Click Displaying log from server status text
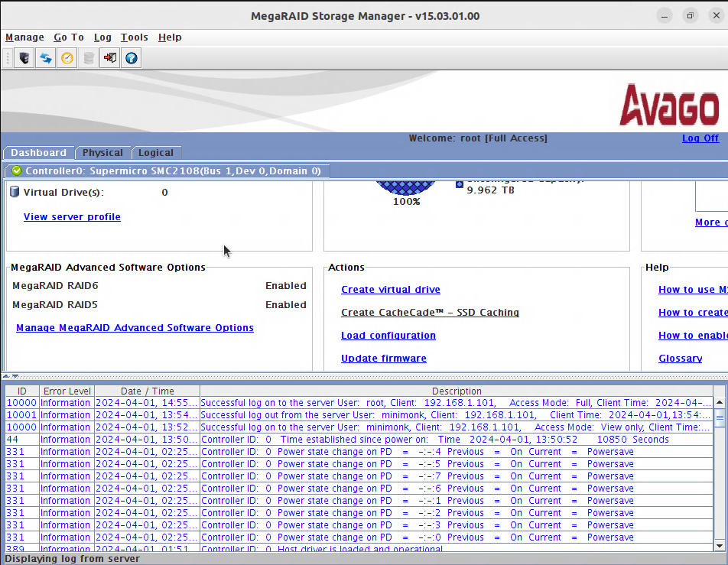This screenshot has width=728, height=565. click(x=72, y=558)
